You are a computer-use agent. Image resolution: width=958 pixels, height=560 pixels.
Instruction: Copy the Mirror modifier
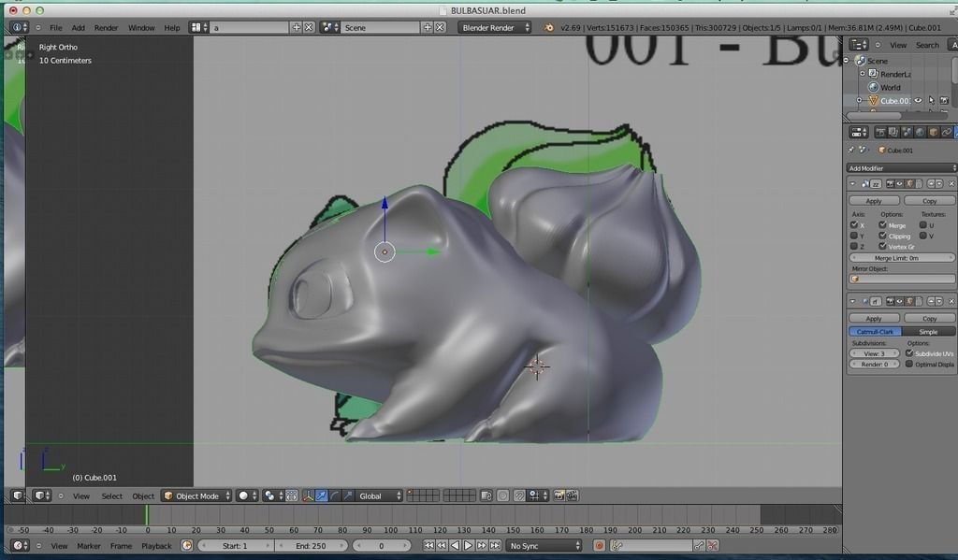tap(929, 200)
